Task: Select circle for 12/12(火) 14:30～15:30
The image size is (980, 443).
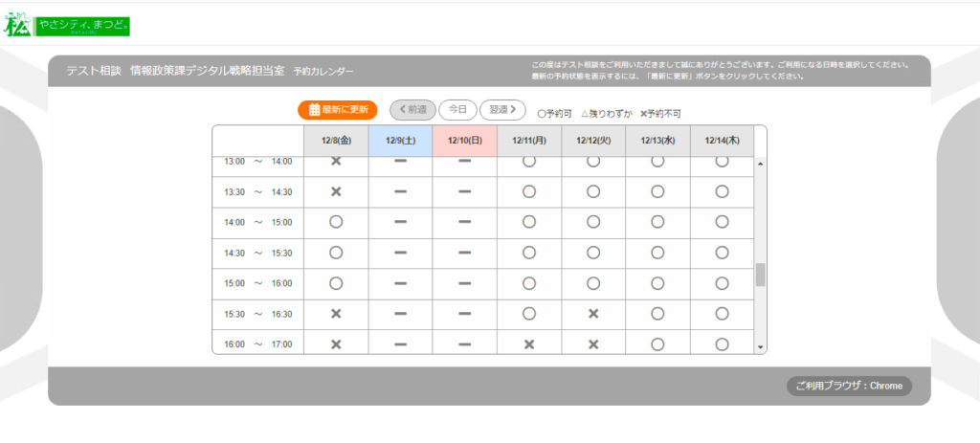Action: [593, 253]
